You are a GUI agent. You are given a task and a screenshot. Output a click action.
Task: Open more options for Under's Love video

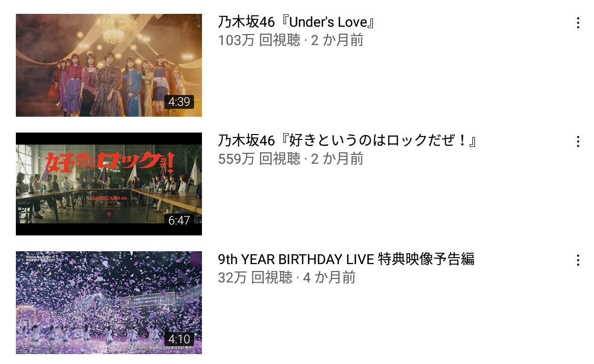[x=578, y=23]
